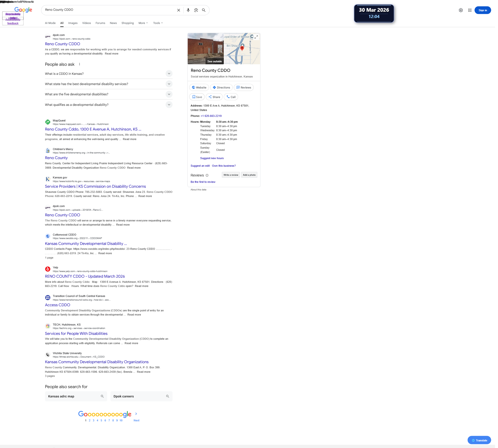Click the voice search microphone icon
498x448 pixels.
click(188, 10)
